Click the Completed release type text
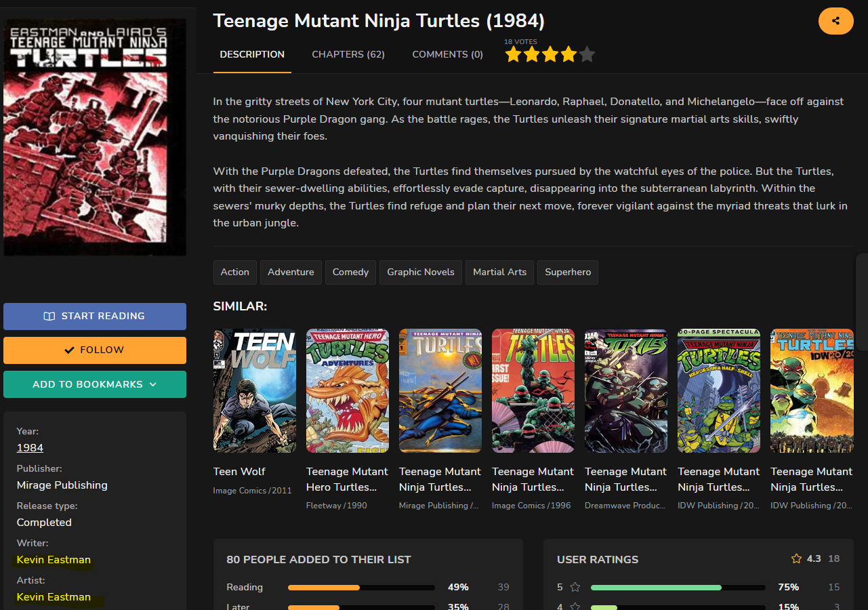 pyautogui.click(x=44, y=523)
